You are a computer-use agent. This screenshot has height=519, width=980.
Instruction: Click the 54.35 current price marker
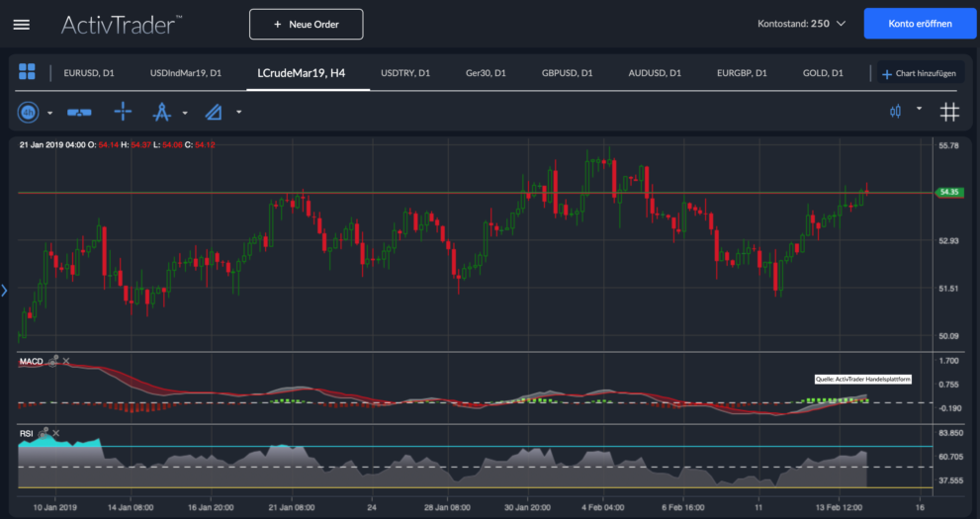pyautogui.click(x=948, y=192)
